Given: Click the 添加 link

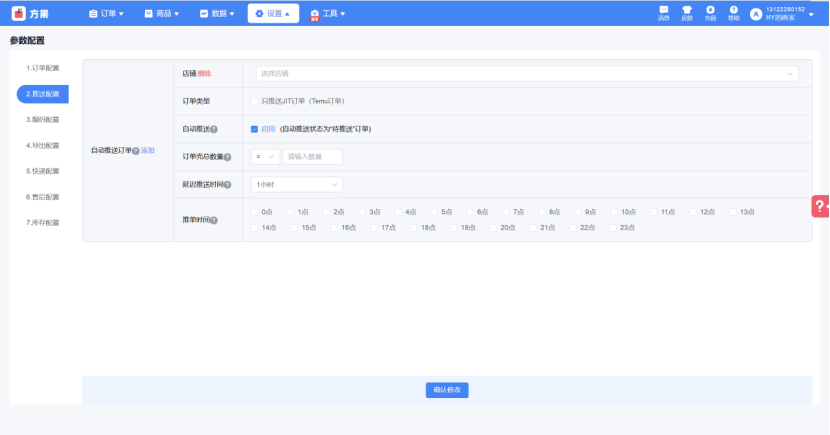Looking at the screenshot, I should tap(148, 150).
